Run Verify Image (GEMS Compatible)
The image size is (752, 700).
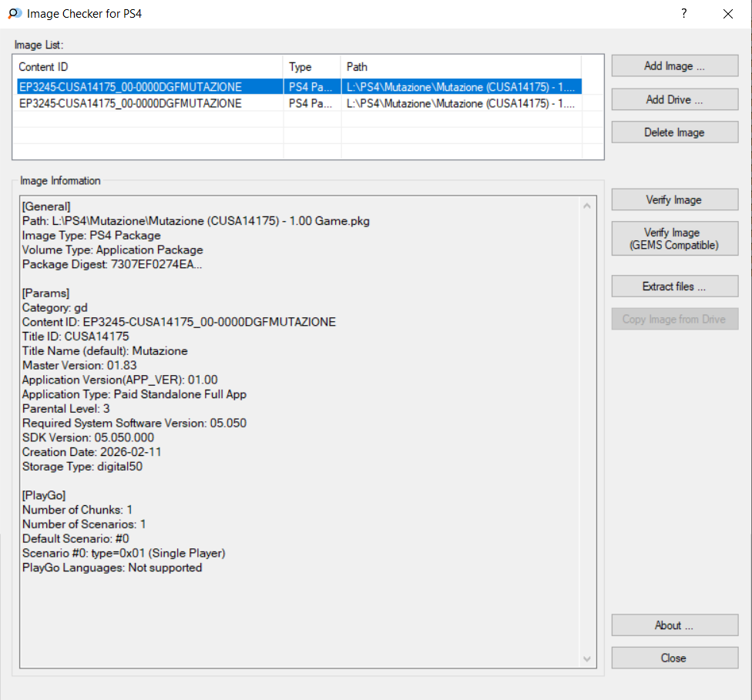click(674, 239)
